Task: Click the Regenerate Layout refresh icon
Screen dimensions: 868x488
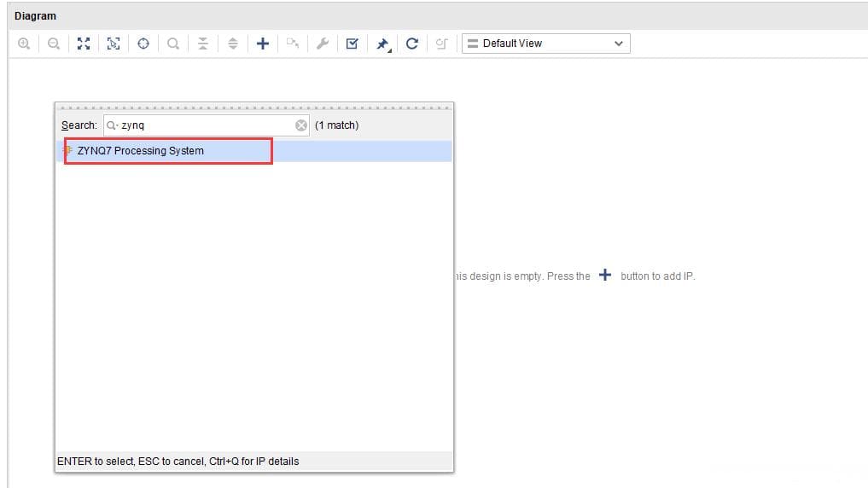Action: click(x=412, y=44)
